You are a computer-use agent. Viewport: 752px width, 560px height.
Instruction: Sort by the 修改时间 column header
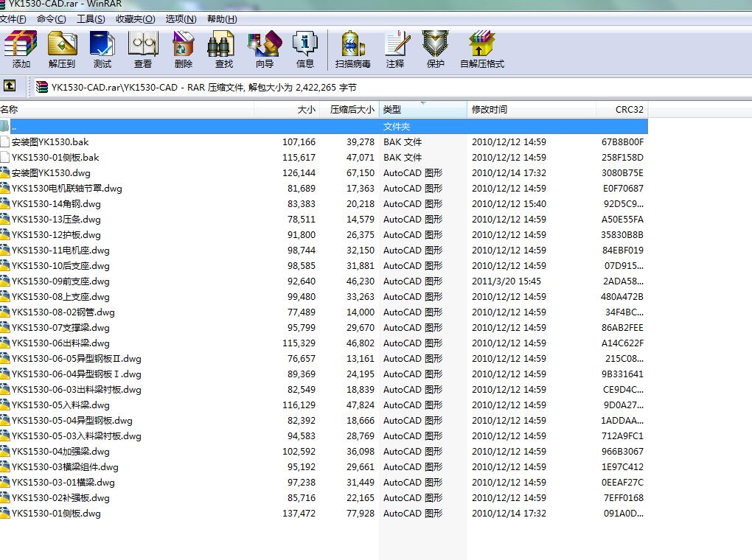[532, 109]
